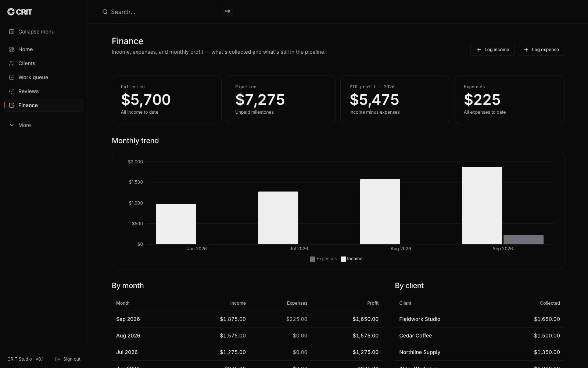Screen dimensions: 588x368
Task: Go to Clients section
Action: coord(44,63)
